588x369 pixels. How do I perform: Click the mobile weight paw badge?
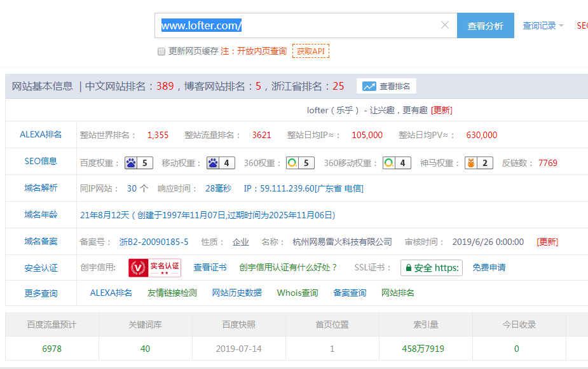(221, 163)
